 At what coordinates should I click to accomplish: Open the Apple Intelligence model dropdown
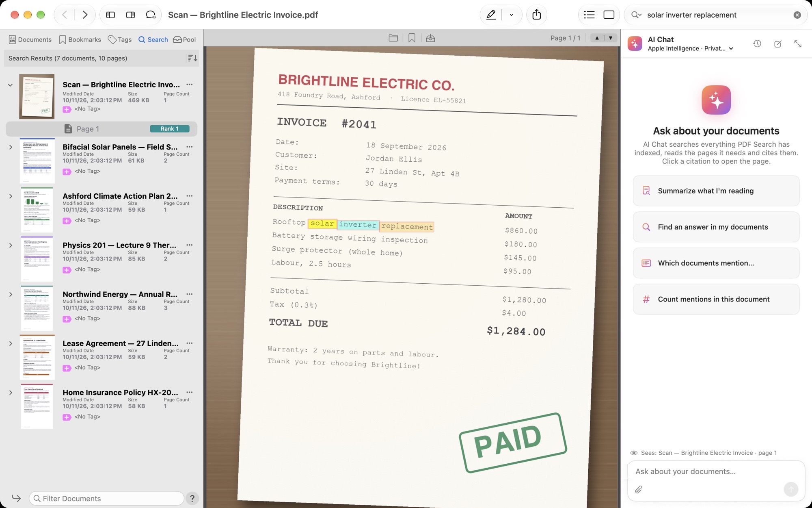[x=691, y=48]
